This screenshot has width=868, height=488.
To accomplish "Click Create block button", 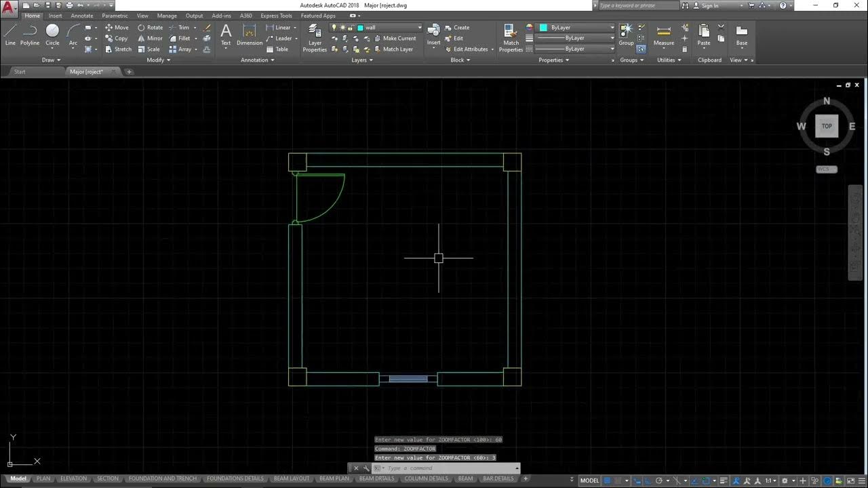I will (457, 28).
